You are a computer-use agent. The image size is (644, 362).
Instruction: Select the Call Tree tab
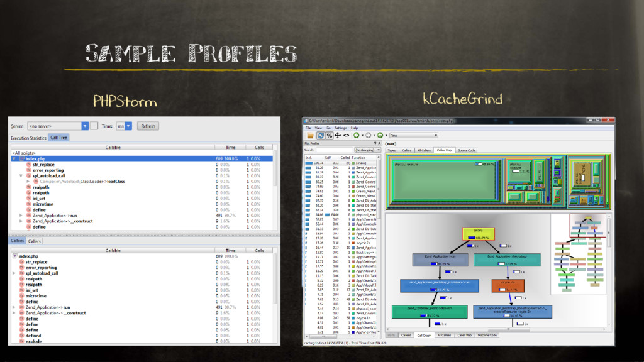58,138
